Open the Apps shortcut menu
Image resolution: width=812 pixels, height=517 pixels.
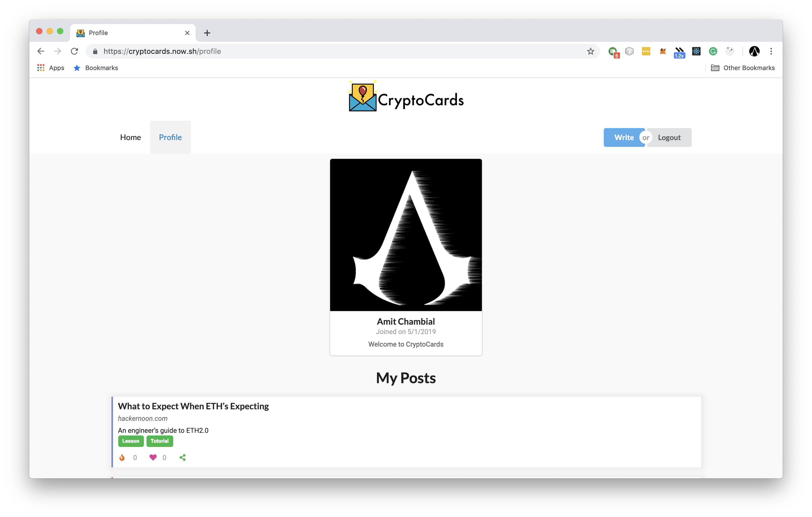tap(50, 68)
